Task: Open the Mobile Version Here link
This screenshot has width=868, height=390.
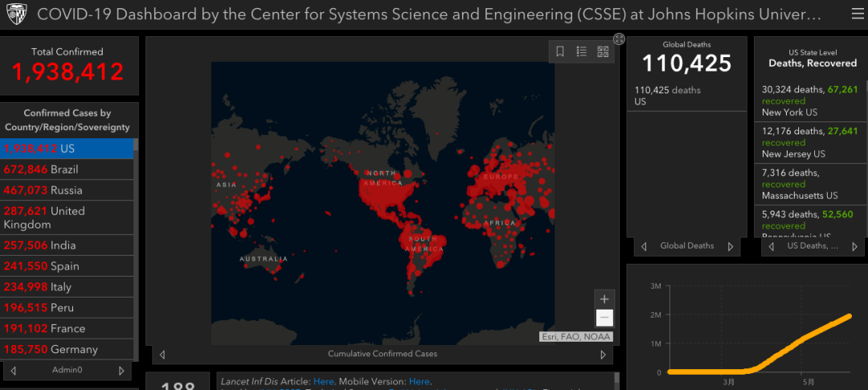Action: click(419, 382)
